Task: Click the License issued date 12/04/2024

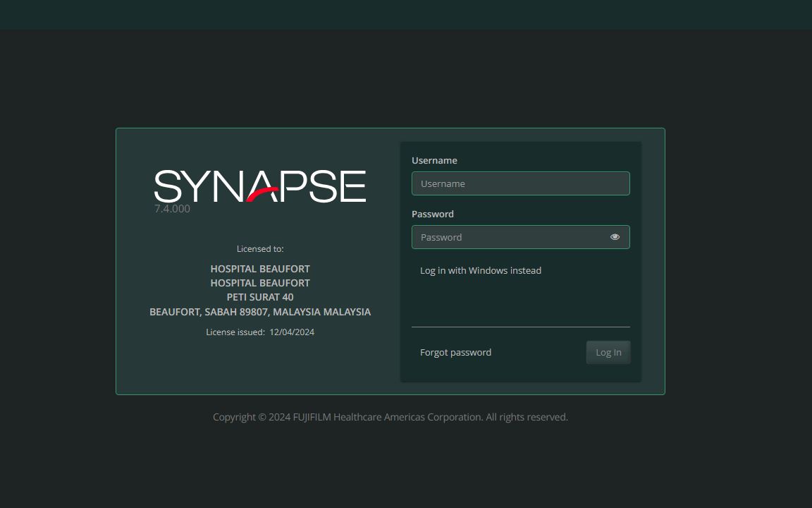Action: [x=260, y=332]
